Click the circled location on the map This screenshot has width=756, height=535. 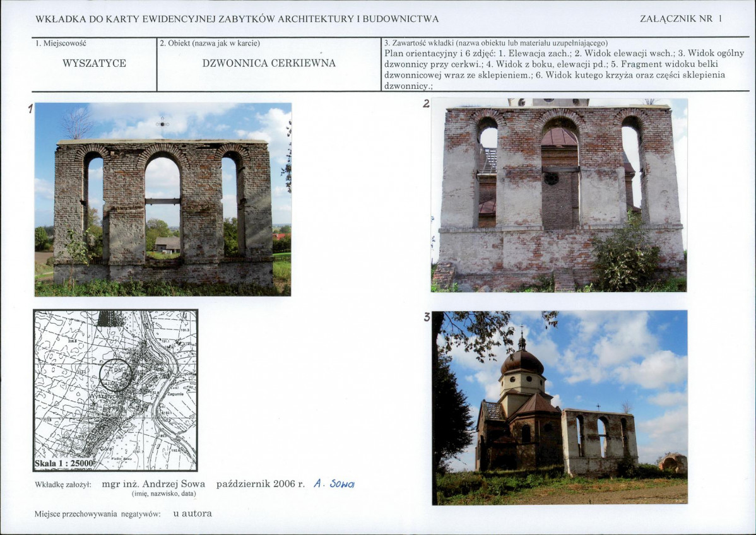115,375
